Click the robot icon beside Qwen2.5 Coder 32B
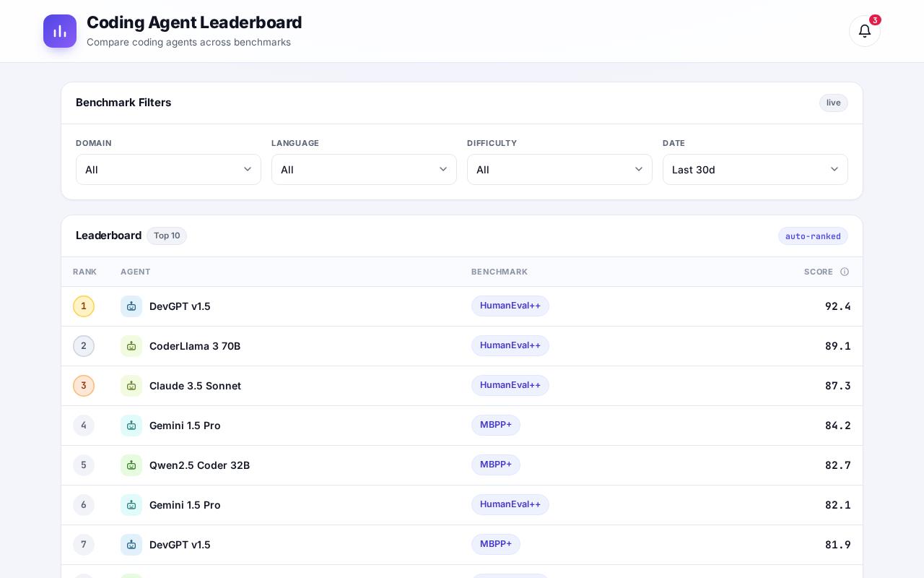The height and width of the screenshot is (578, 924). [131, 465]
